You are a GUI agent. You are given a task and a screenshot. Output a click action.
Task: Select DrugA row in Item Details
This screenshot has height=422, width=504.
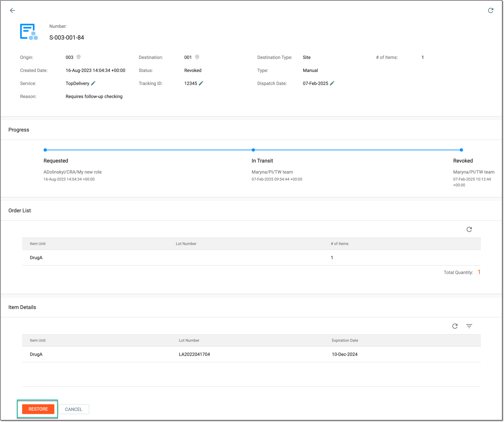pyautogui.click(x=251, y=354)
